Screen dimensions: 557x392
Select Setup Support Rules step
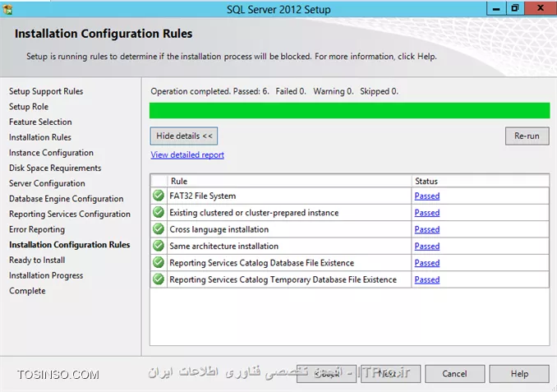click(46, 91)
